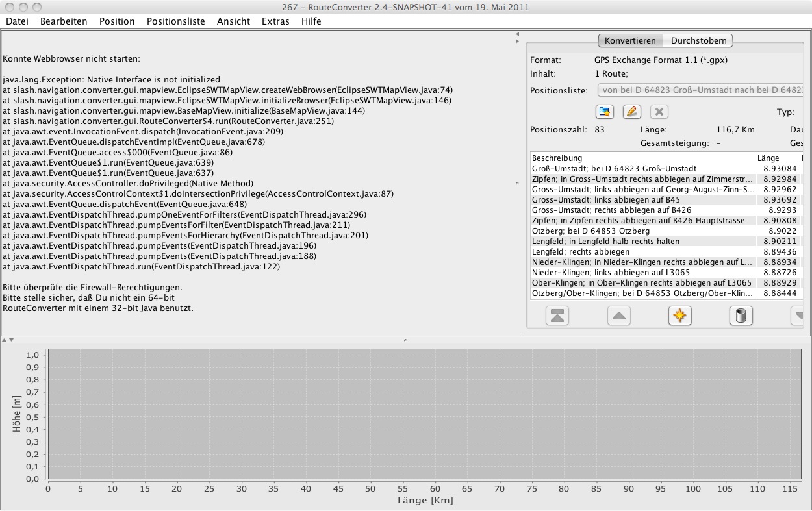Click the pencil rename position list icon
The image size is (812, 511).
click(x=631, y=112)
